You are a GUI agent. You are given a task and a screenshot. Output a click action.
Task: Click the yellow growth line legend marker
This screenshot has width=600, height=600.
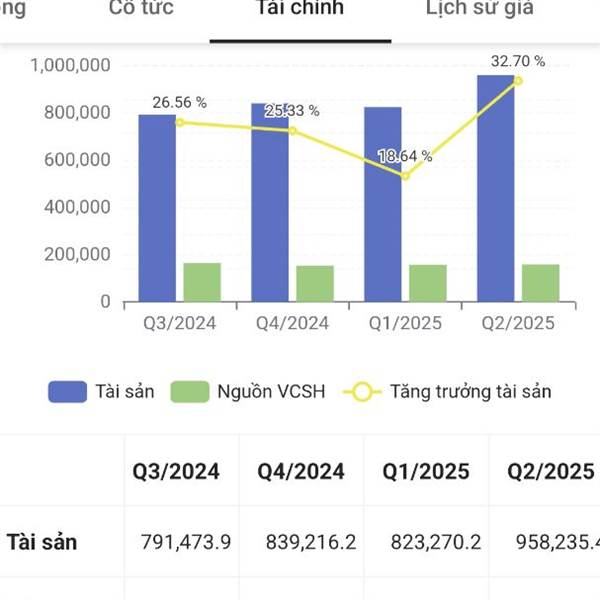point(362,392)
